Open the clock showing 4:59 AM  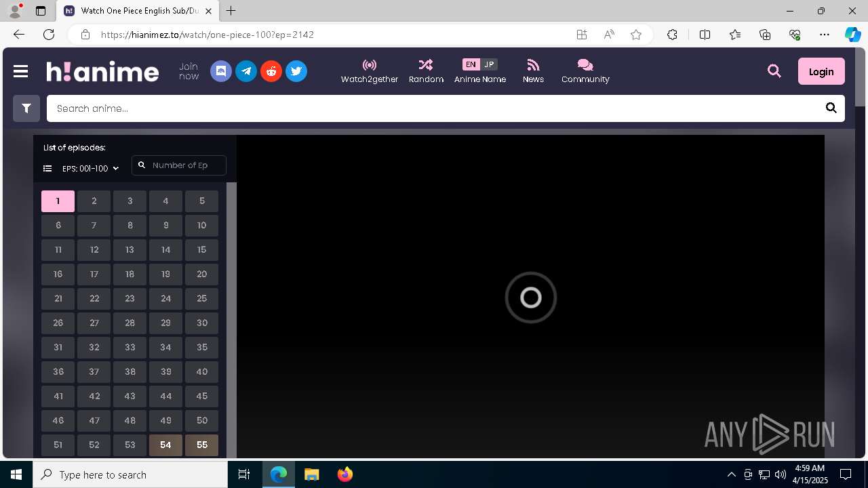[x=809, y=474]
